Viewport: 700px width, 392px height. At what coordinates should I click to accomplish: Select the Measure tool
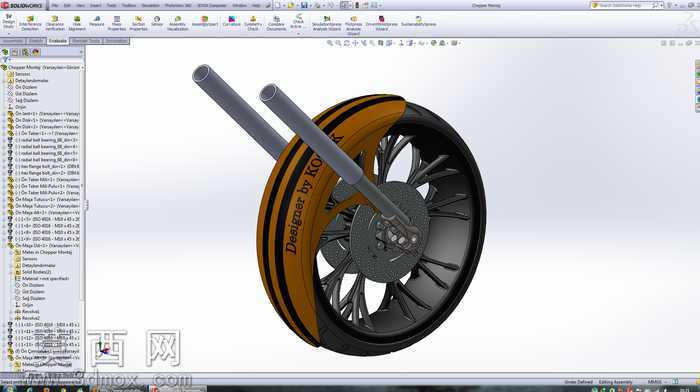(96, 21)
